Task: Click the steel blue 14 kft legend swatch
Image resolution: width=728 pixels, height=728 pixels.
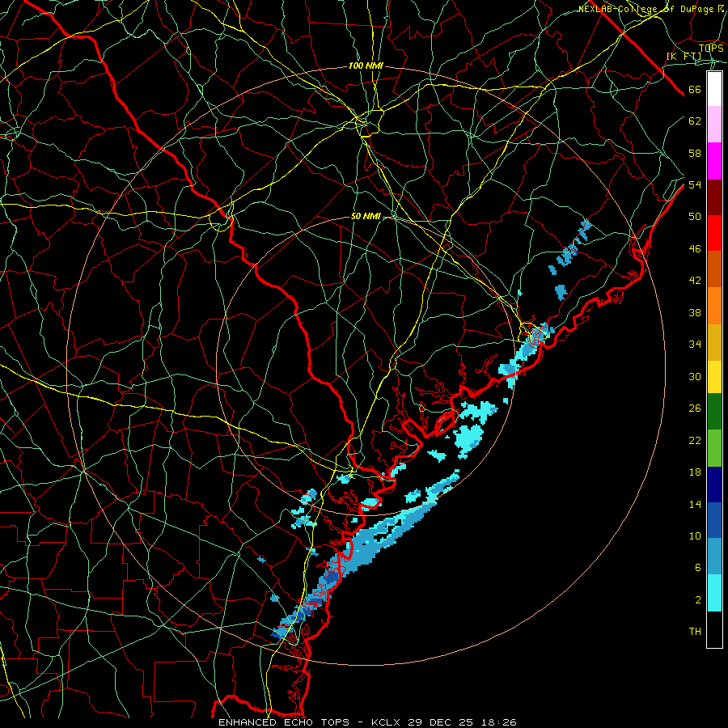Action: click(714, 557)
